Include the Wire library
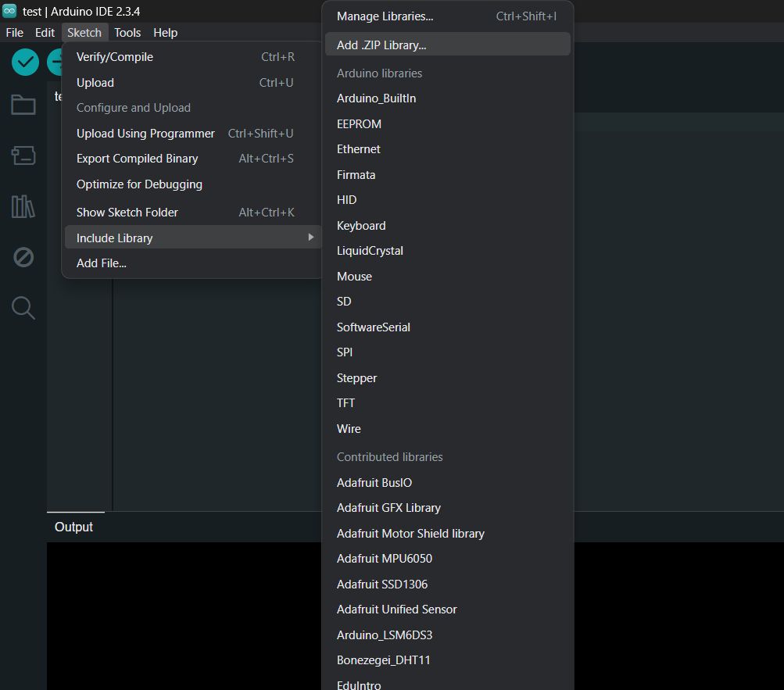Screen dimensions: 784x690 [x=448, y=429]
